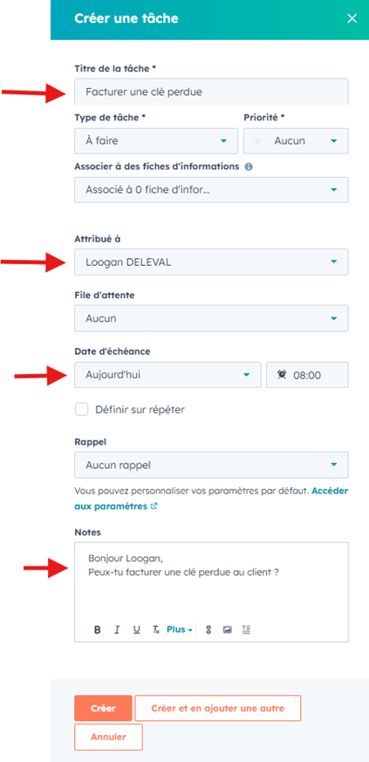Expand the Plus formatting menu
Image resolution: width=369 pixels, height=762 pixels.
point(179,630)
